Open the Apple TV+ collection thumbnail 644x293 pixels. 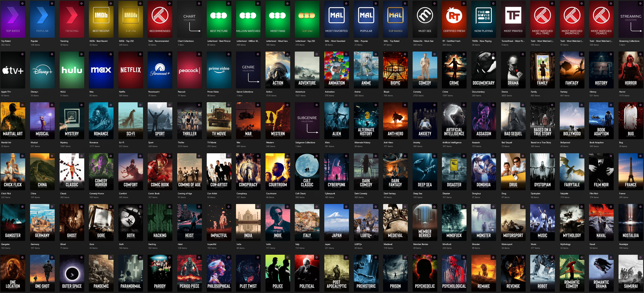[13, 70]
